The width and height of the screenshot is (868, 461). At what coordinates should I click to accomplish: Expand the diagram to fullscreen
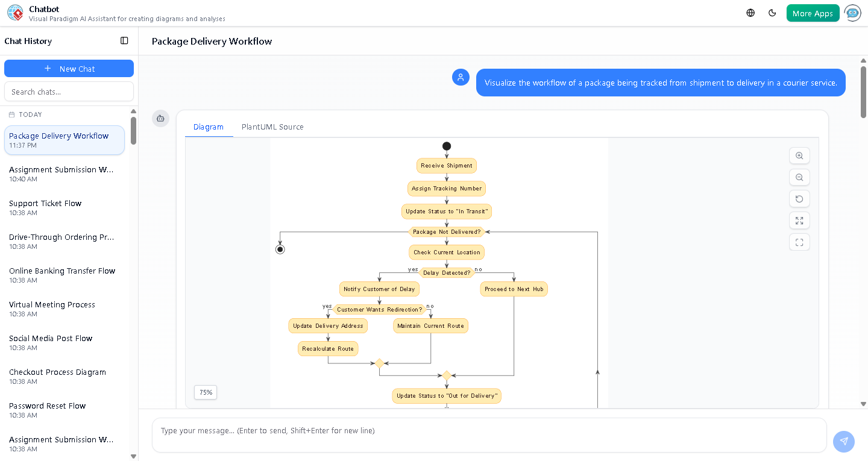pos(799,221)
